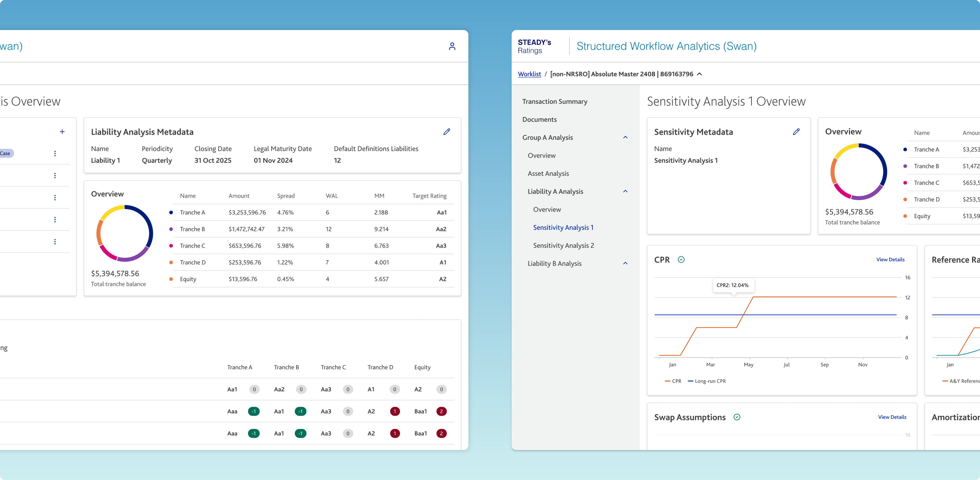Click donut chart in Sensitivity Overview card

pos(858,172)
